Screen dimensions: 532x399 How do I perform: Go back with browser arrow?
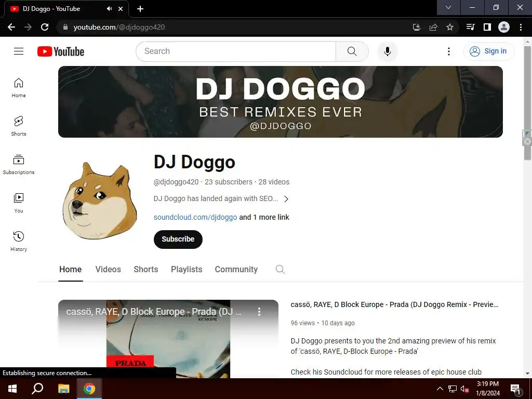(11, 27)
